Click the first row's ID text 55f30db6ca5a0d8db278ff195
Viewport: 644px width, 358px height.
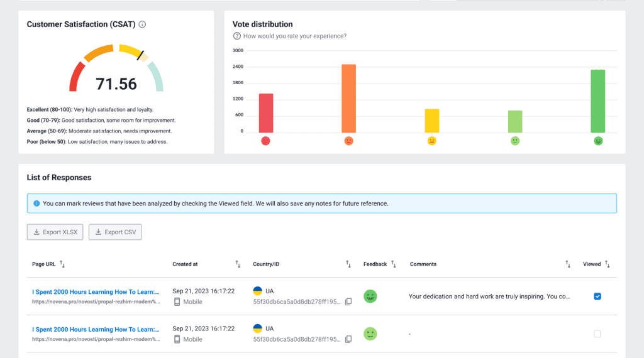(297, 302)
